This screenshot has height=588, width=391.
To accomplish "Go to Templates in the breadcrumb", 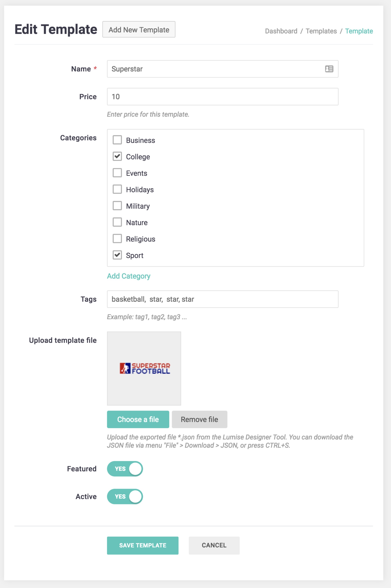I will (x=321, y=31).
